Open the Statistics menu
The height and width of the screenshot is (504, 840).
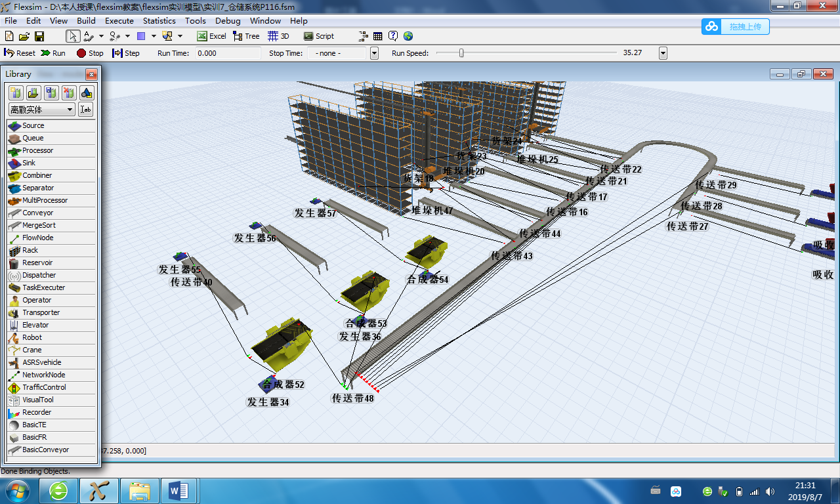tap(159, 21)
